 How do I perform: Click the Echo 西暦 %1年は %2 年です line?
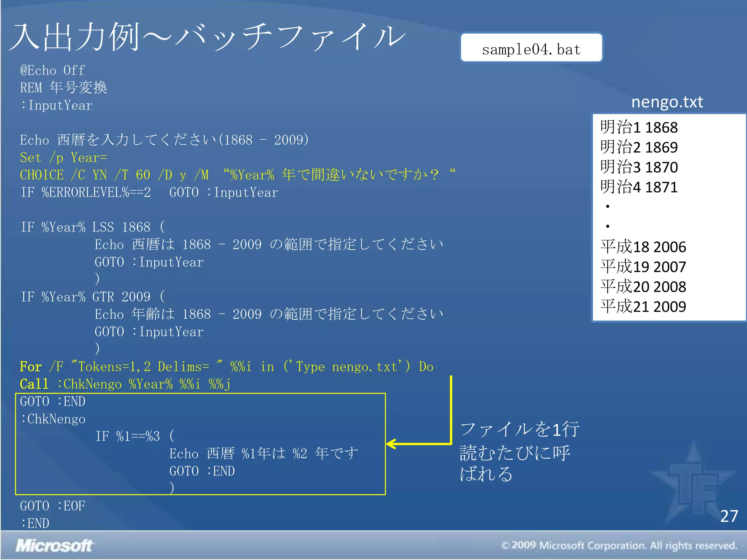pos(264,454)
